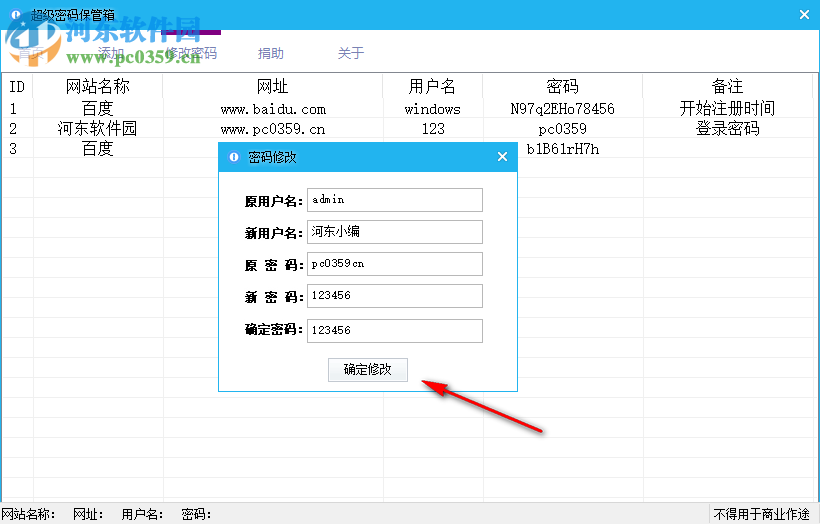Click the 密码修改 dialog title icon
Viewport: 820px width, 524px height.
click(x=234, y=157)
